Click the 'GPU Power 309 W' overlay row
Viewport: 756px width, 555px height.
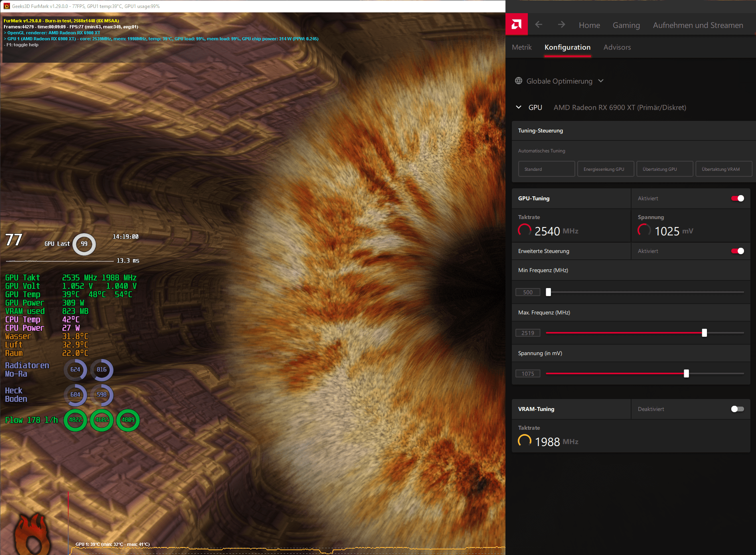(45, 303)
